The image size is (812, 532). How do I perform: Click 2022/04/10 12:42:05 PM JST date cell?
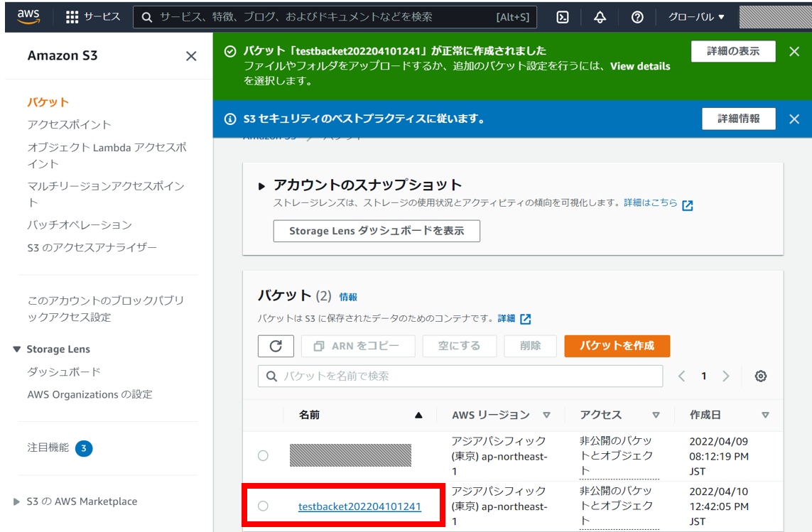click(719, 506)
